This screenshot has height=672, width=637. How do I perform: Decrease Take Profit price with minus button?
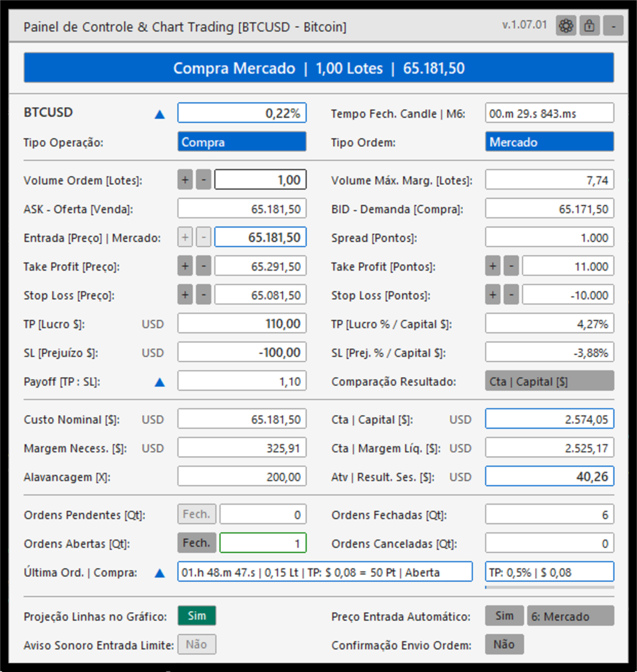[x=203, y=266]
